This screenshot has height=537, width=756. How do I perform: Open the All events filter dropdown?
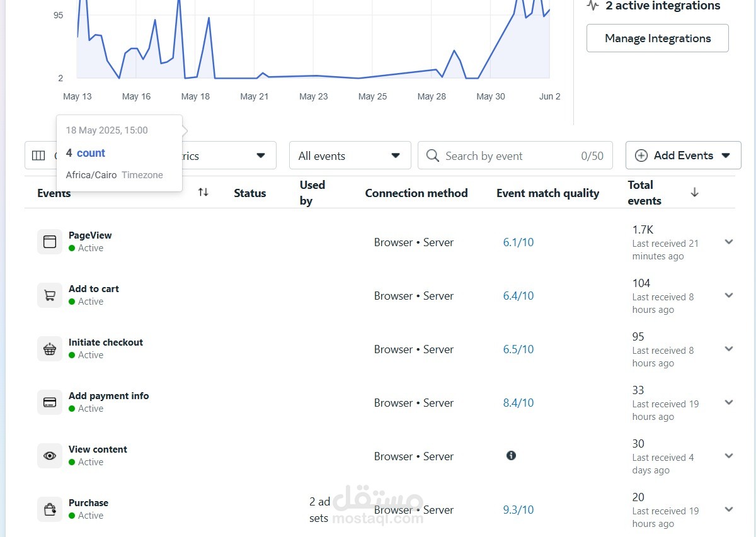coord(350,155)
